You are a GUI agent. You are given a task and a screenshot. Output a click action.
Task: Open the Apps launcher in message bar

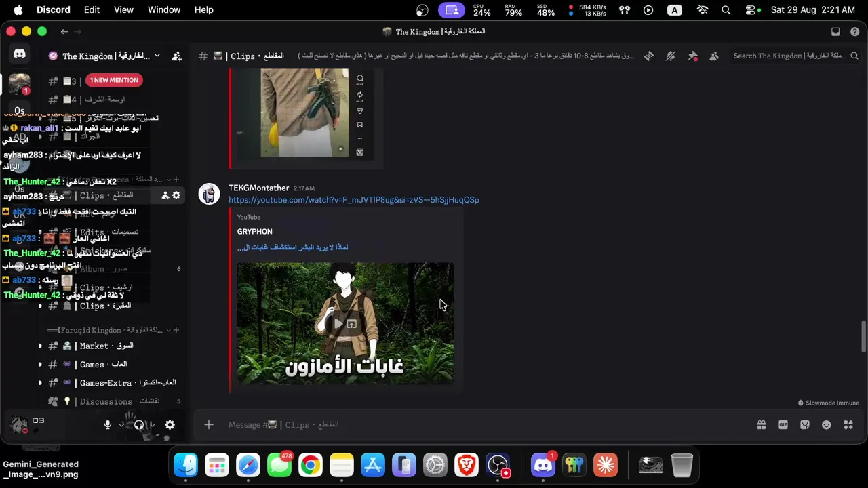click(x=848, y=424)
